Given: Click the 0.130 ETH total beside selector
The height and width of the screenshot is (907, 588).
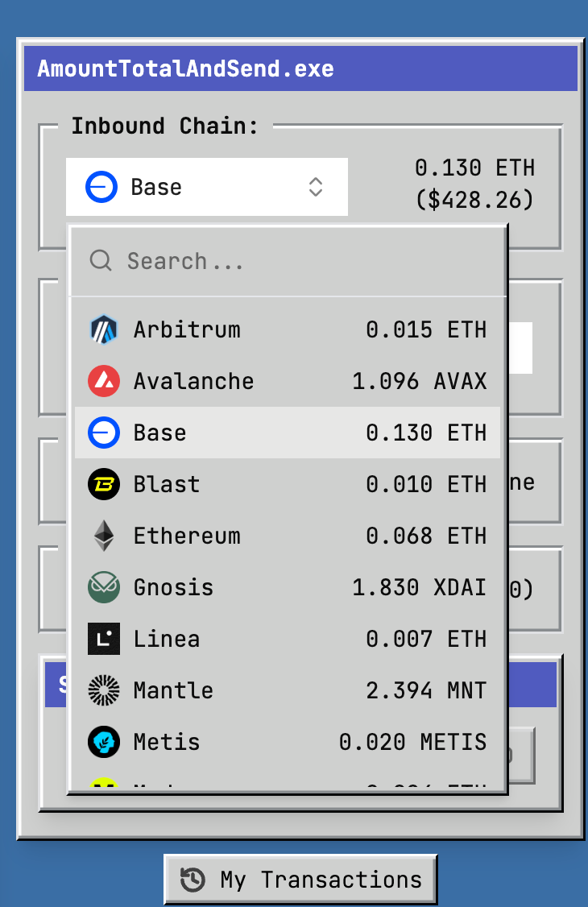Looking at the screenshot, I should [x=474, y=168].
